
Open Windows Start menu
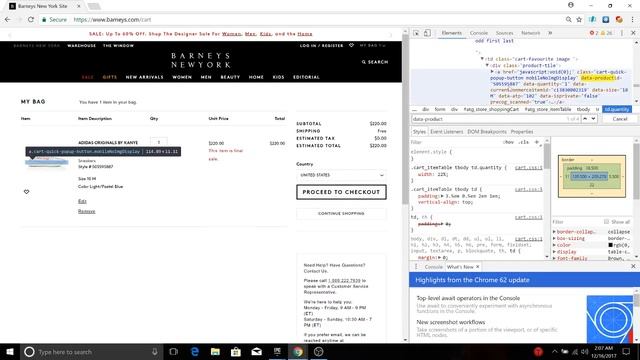tap(10, 351)
